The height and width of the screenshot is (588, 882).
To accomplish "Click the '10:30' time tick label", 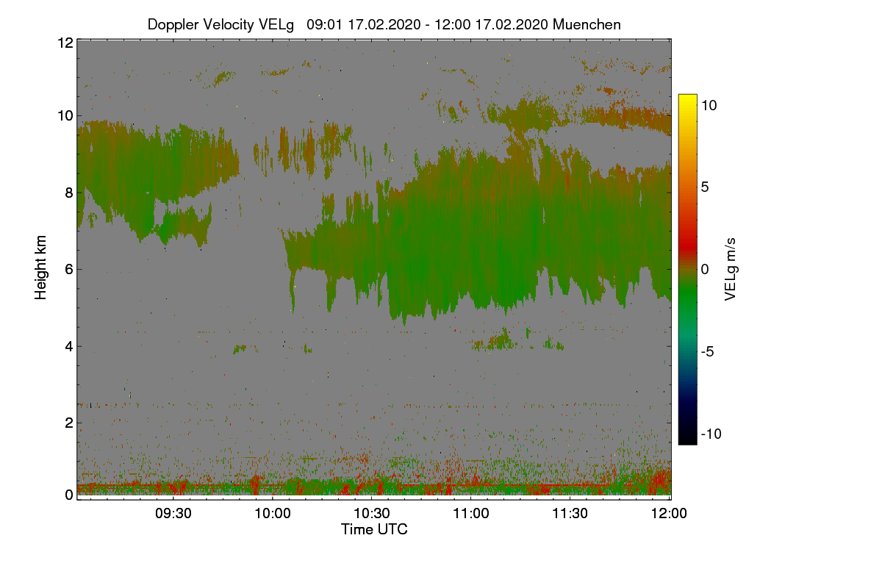I will click(x=371, y=513).
